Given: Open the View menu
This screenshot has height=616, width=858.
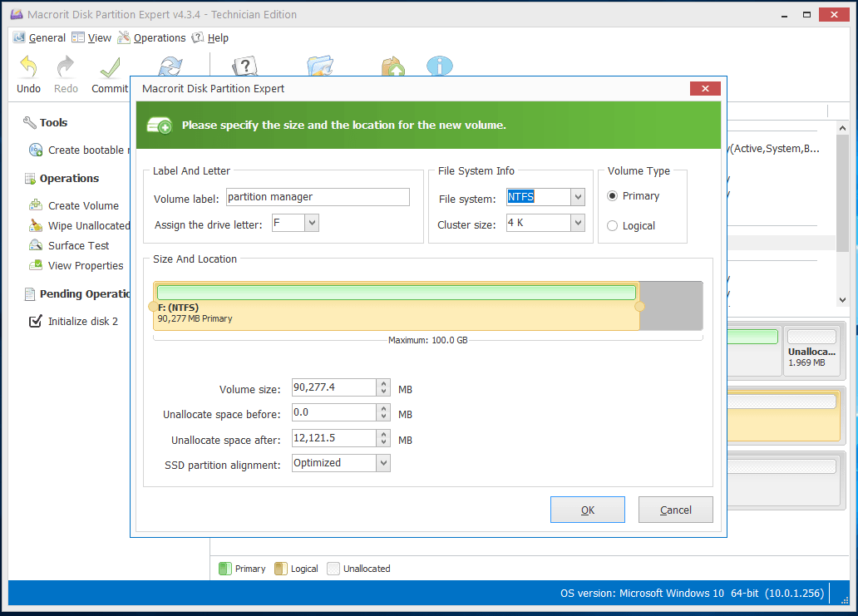Looking at the screenshot, I should (91, 37).
